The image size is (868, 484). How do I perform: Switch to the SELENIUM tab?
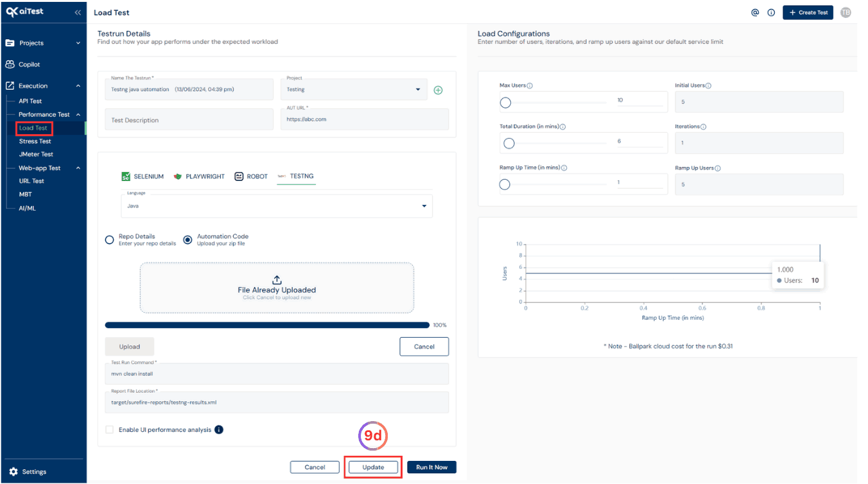point(143,177)
